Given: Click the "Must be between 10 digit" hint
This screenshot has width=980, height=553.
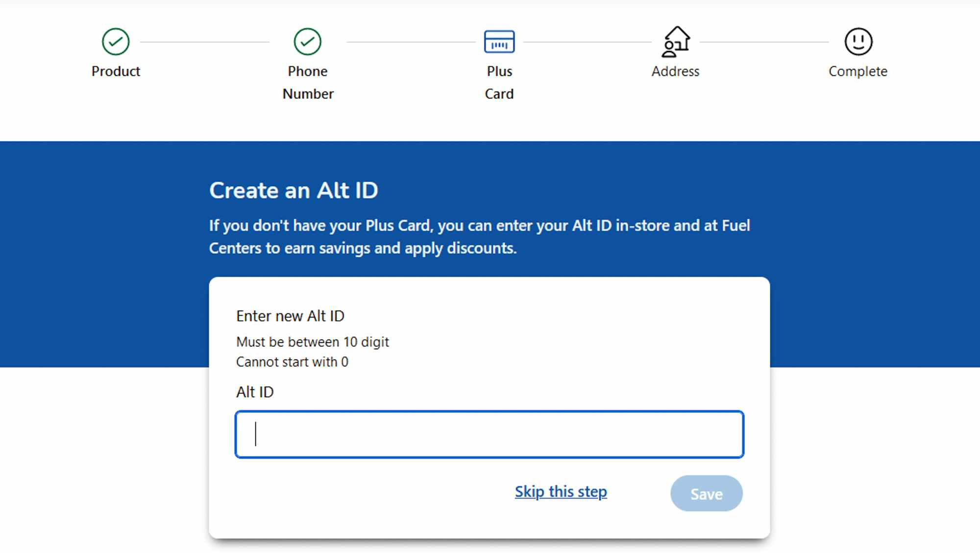Looking at the screenshot, I should (312, 342).
